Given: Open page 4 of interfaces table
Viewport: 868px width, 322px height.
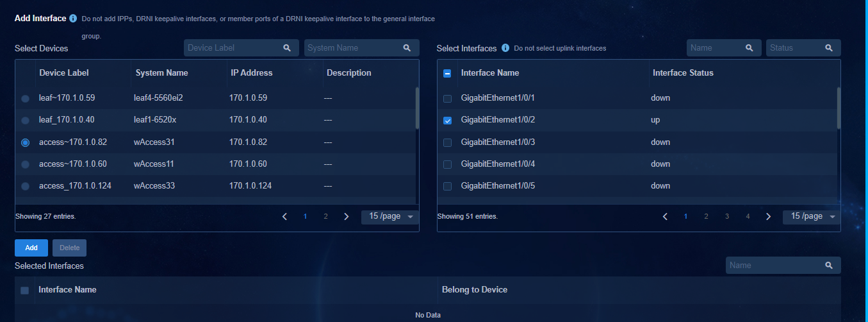Looking at the screenshot, I should [748, 216].
